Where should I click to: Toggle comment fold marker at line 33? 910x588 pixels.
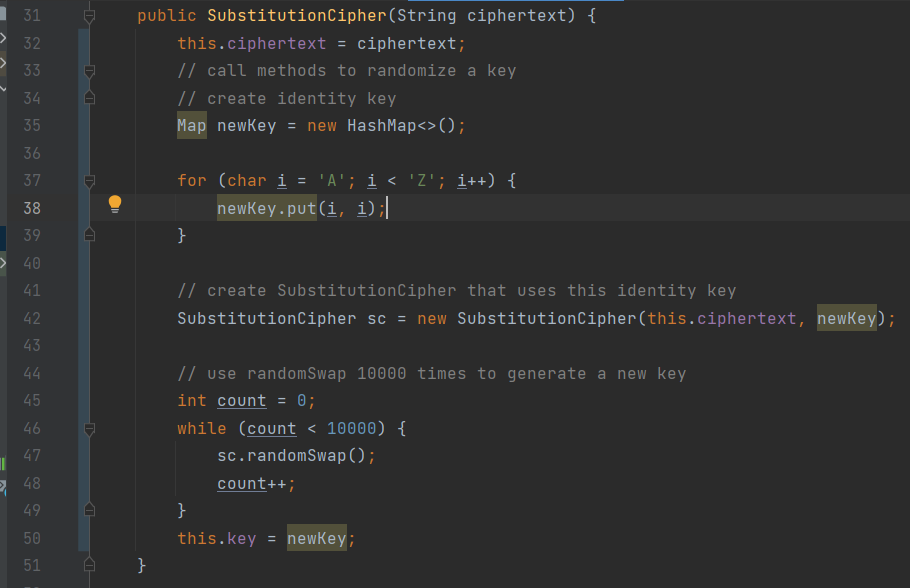89,71
